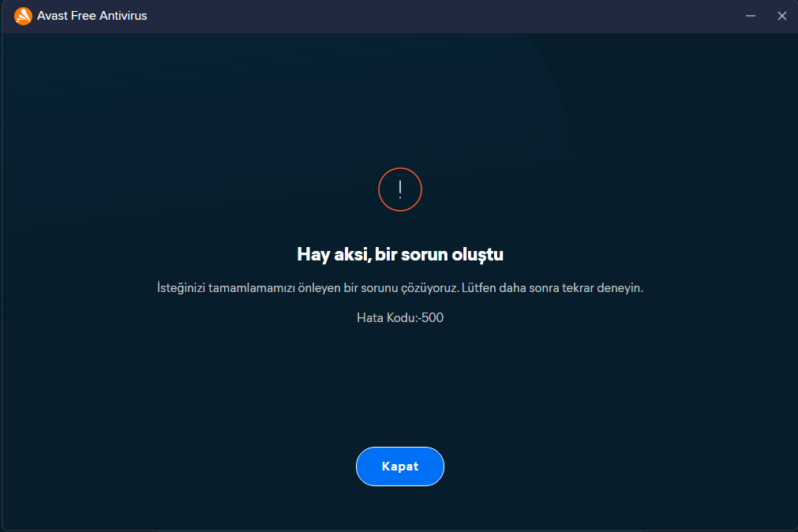Click the word "Hay aksi" in the heading
The height and width of the screenshot is (532, 798).
pyautogui.click(x=324, y=254)
